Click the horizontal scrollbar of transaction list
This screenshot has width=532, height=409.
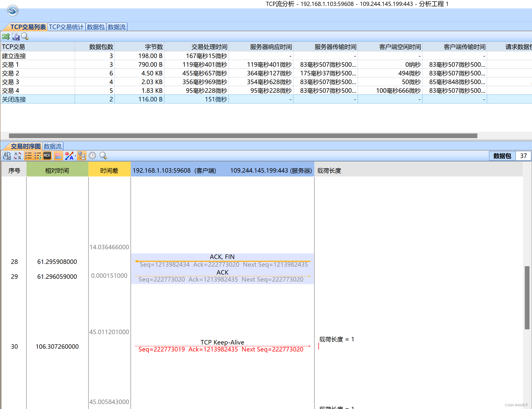click(x=243, y=136)
